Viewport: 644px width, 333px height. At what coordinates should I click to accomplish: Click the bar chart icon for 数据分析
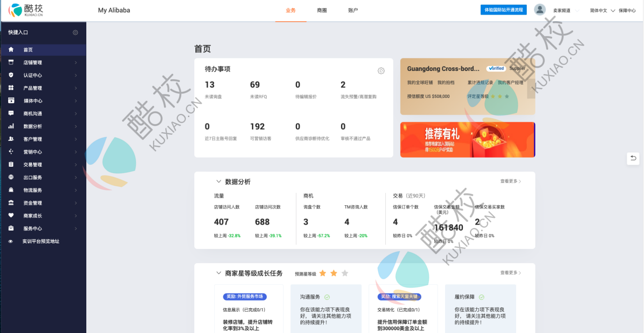[x=11, y=126]
